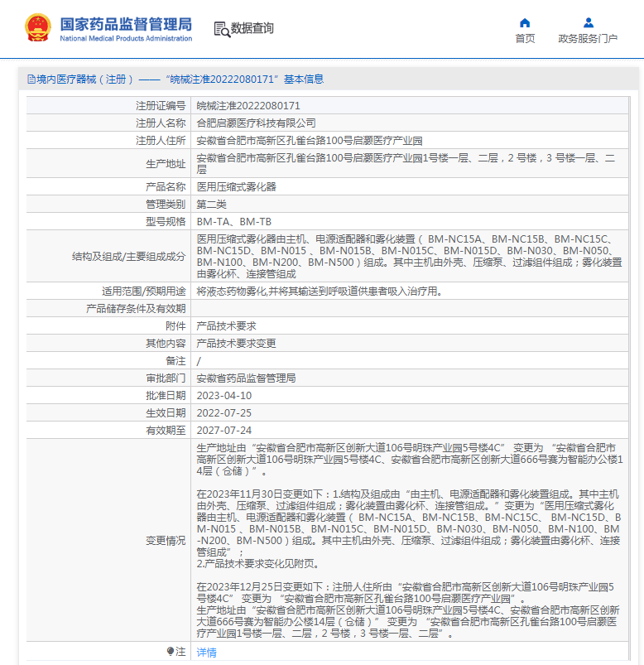Click management category value 第二类

(212, 204)
